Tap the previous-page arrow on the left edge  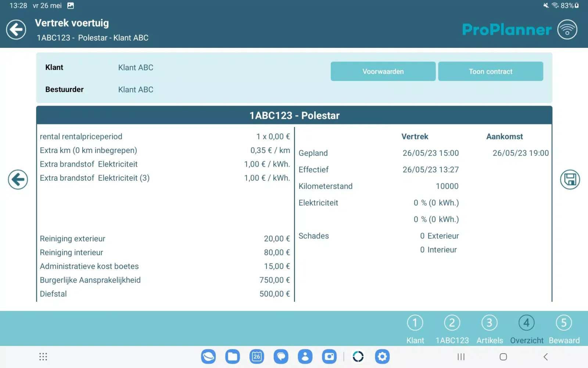click(18, 180)
